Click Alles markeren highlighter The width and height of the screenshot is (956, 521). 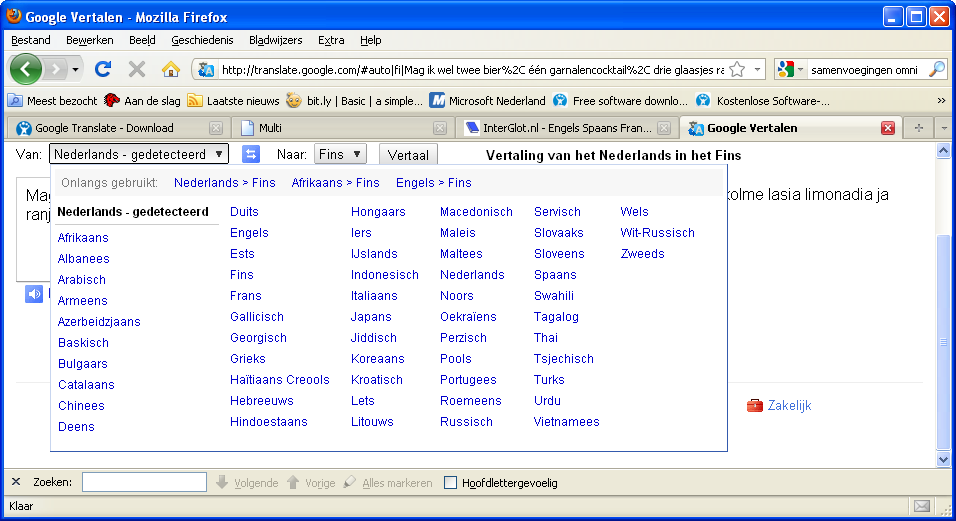tap(387, 483)
